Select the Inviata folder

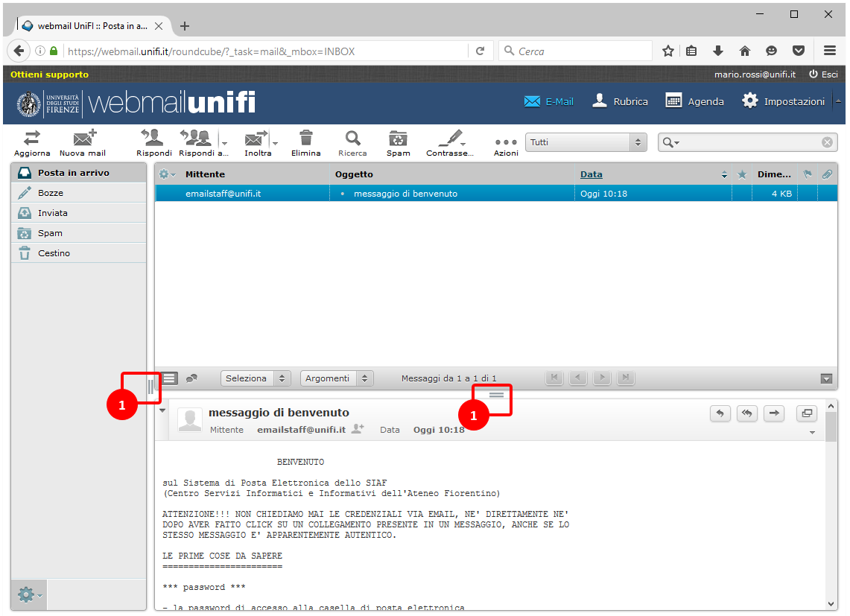coord(79,212)
